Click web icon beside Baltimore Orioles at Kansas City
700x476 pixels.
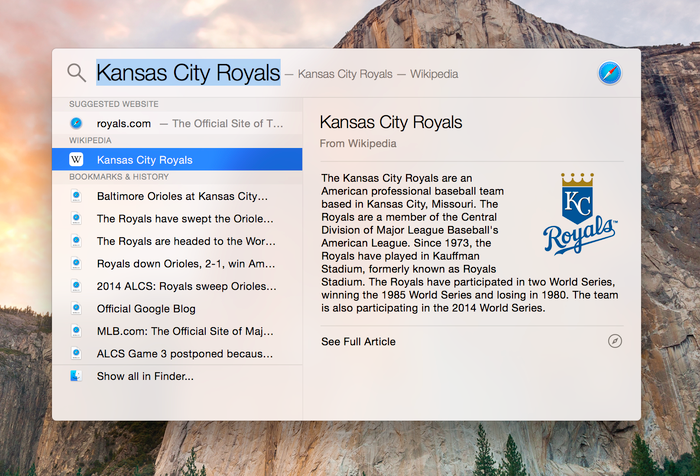(76, 196)
